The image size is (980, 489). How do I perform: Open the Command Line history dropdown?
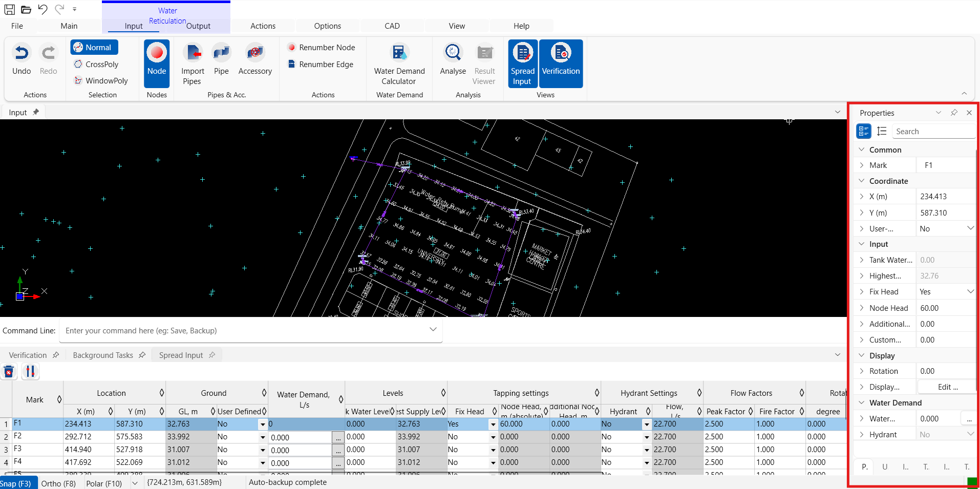[x=433, y=330]
